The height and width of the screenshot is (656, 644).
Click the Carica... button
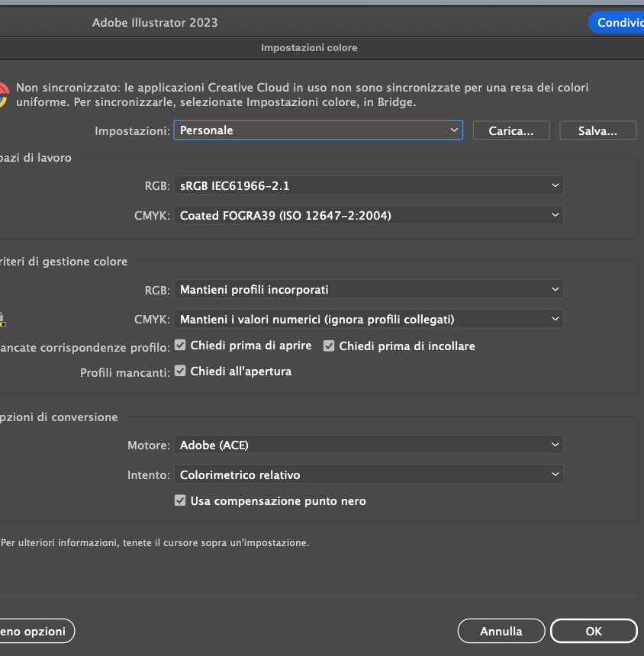pos(510,130)
